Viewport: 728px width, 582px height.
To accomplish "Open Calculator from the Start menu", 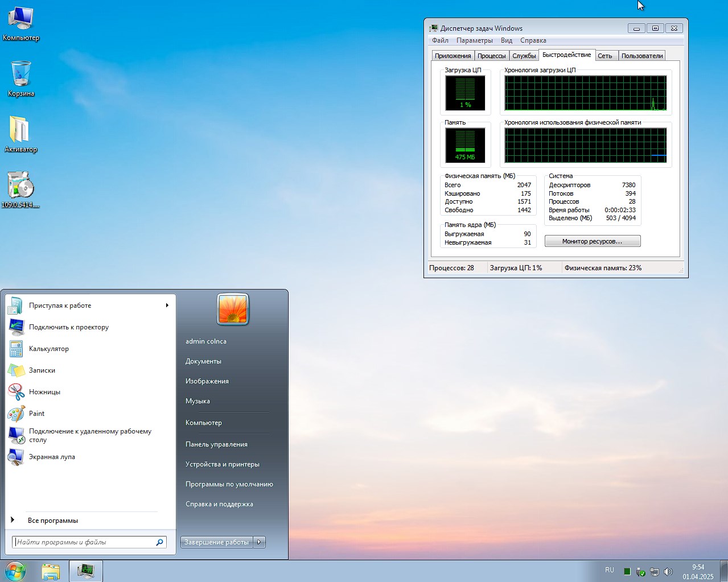I will pyautogui.click(x=48, y=349).
